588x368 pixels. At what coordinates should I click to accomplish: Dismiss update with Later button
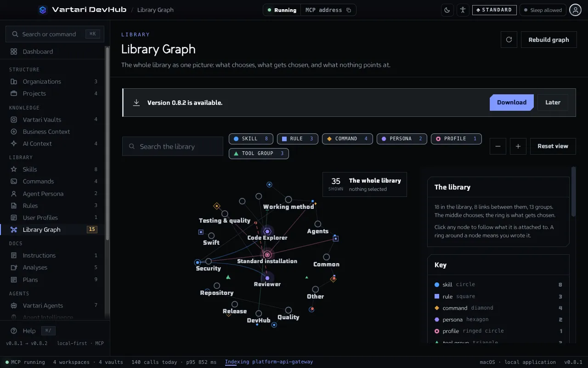(553, 103)
